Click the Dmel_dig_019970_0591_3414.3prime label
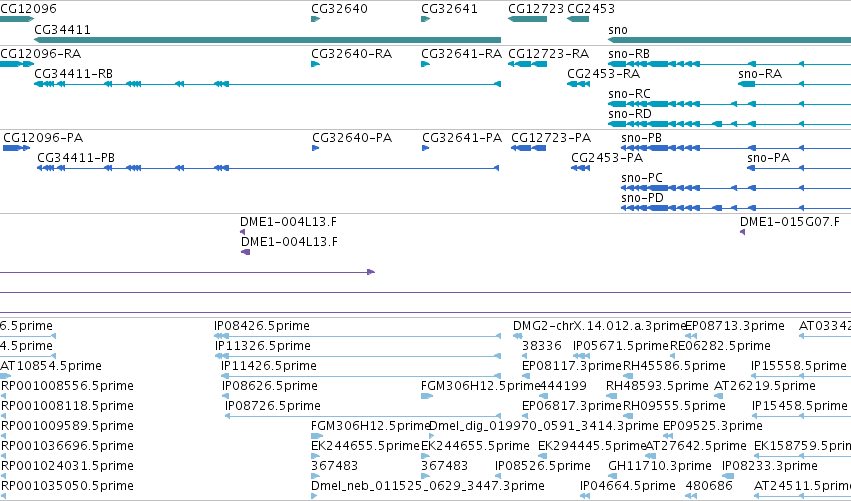This screenshot has height=501, width=851. (x=543, y=426)
